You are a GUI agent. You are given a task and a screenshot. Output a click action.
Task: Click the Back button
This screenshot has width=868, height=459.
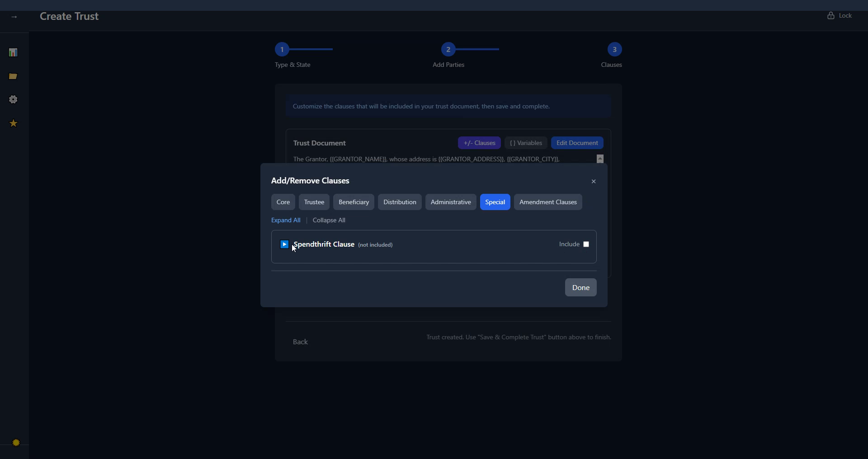(x=300, y=342)
